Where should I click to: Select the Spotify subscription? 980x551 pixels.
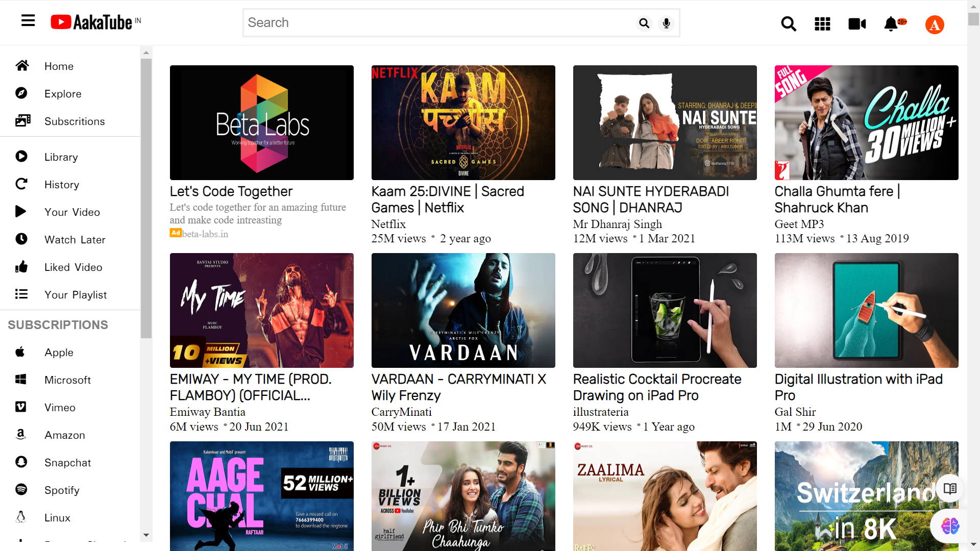(x=62, y=490)
